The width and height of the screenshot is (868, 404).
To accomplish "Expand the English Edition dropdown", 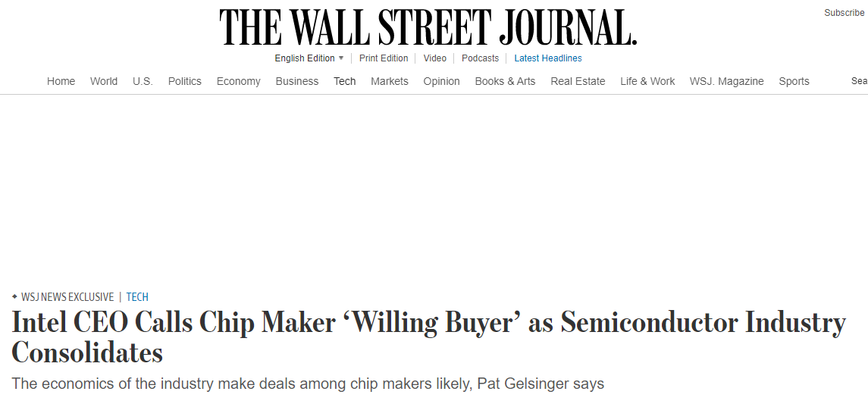I will click(309, 58).
